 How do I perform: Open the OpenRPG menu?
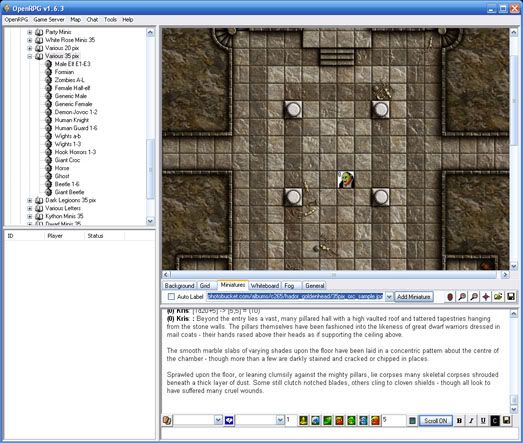(16, 20)
